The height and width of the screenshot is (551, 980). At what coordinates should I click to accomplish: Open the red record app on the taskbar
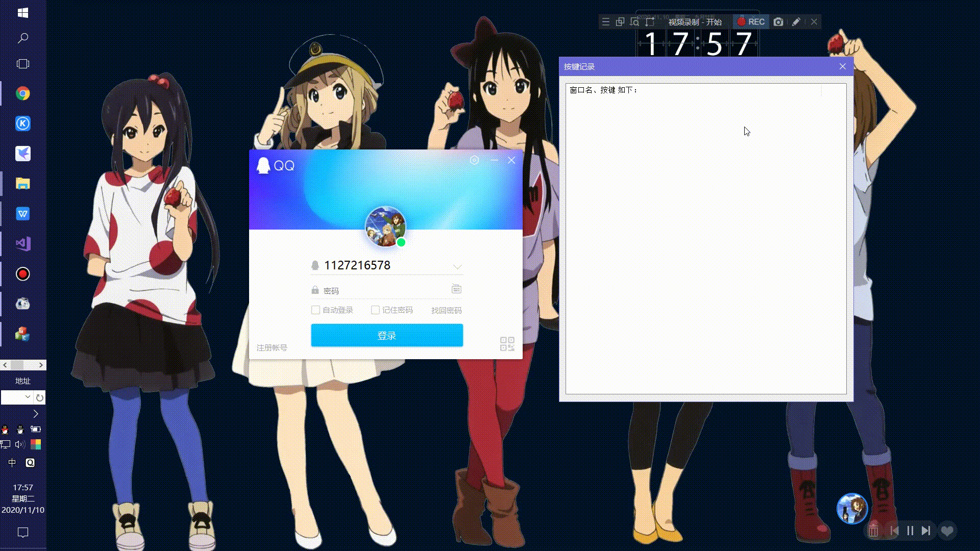(x=22, y=274)
